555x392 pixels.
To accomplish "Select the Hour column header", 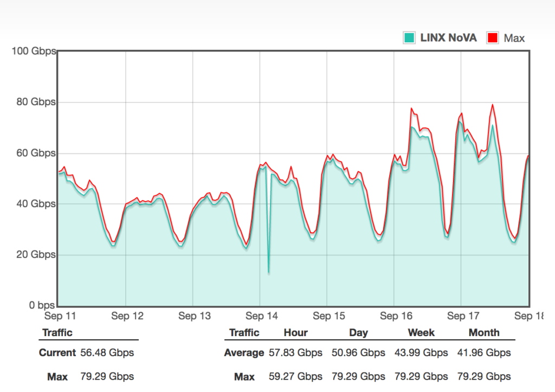I will tap(295, 332).
